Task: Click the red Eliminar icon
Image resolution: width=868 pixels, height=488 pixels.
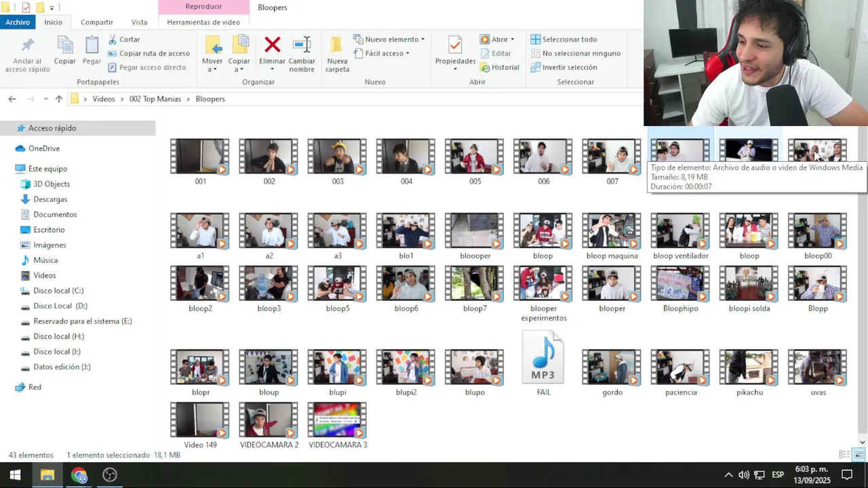Action: (273, 45)
